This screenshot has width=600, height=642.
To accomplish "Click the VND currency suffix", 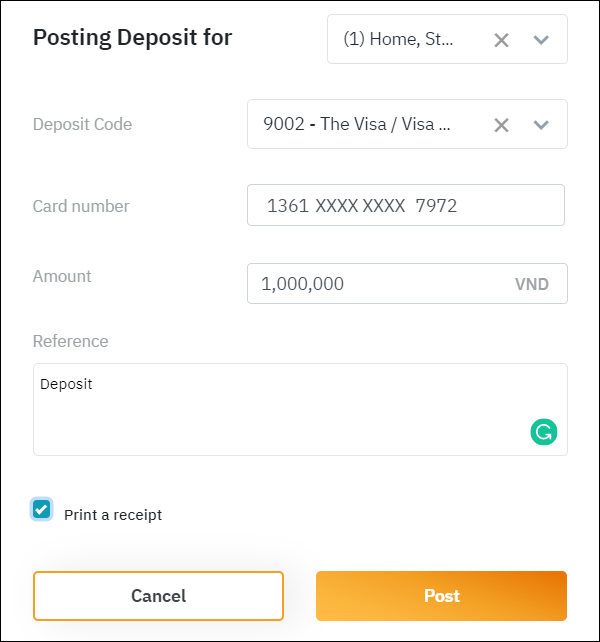I will coord(531,284).
